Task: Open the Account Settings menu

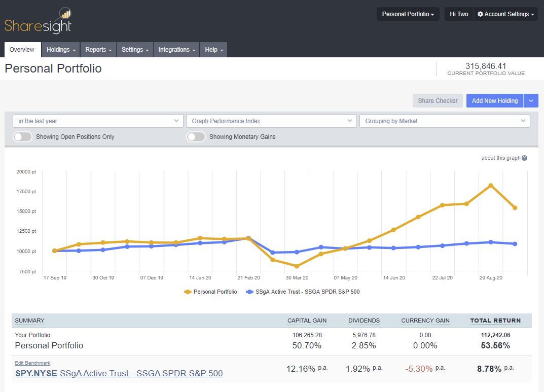Action: [506, 14]
